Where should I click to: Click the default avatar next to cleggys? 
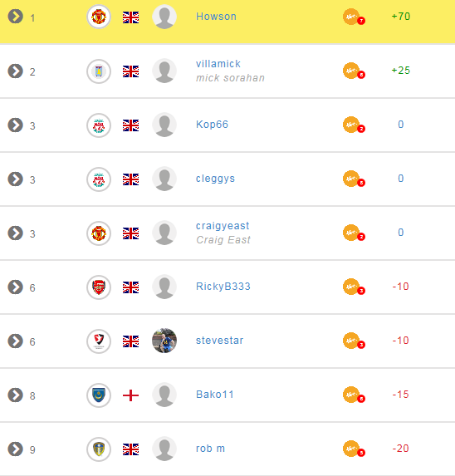[x=164, y=179]
